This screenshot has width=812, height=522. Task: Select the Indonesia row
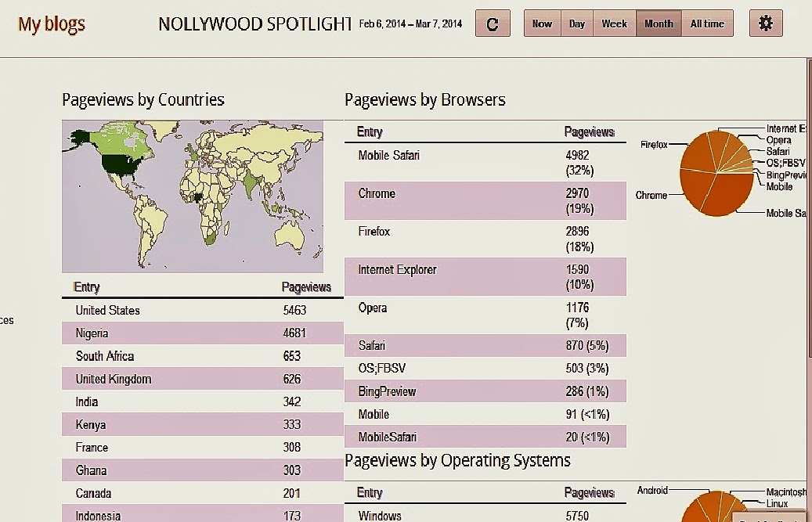pyautogui.click(x=203, y=515)
